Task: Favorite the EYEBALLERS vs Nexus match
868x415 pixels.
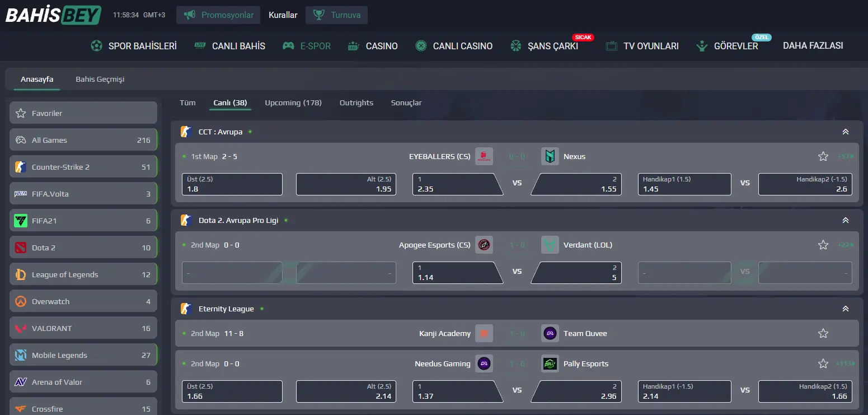Action: coord(823,156)
